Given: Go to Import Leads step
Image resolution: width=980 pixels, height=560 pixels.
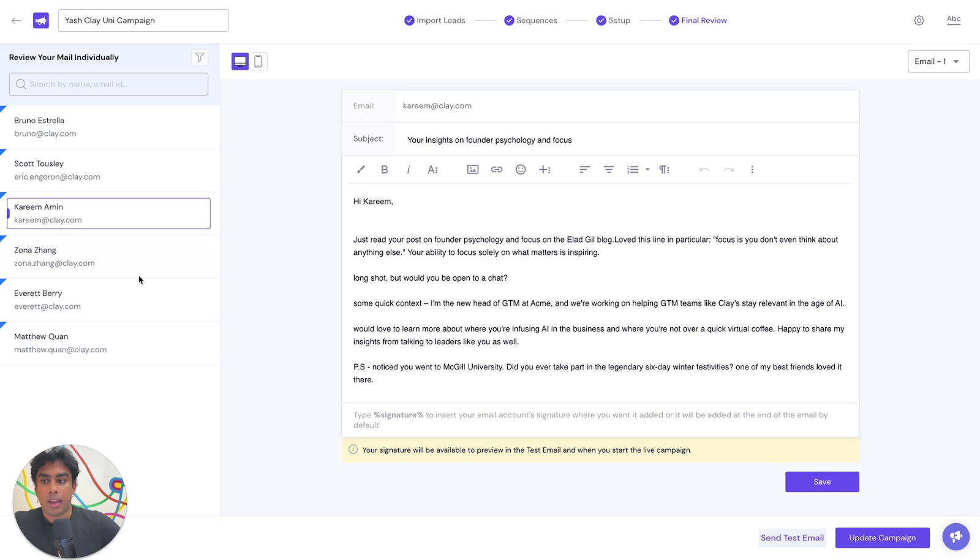Looking at the screenshot, I should click(x=435, y=20).
